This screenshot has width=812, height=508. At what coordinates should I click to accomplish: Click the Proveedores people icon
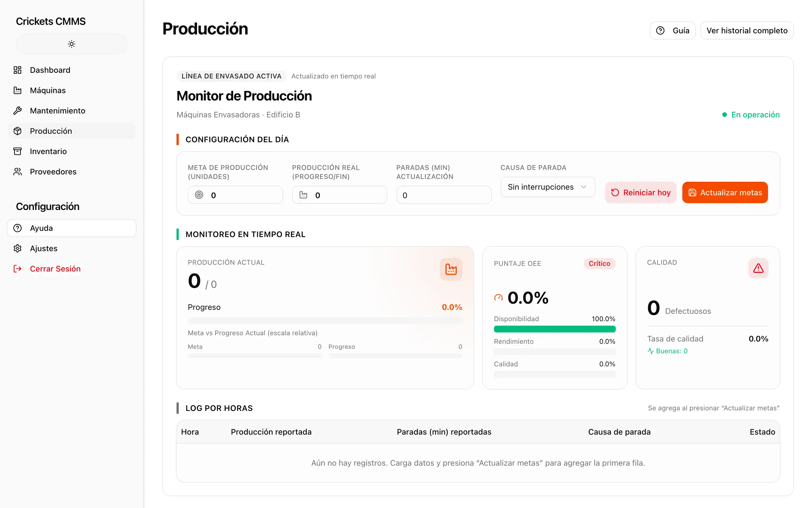[17, 172]
